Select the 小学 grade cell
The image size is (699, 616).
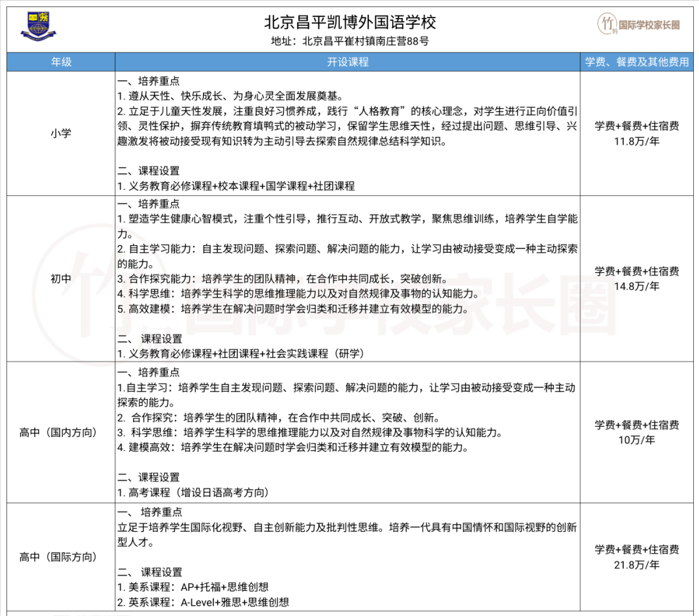click(61, 134)
